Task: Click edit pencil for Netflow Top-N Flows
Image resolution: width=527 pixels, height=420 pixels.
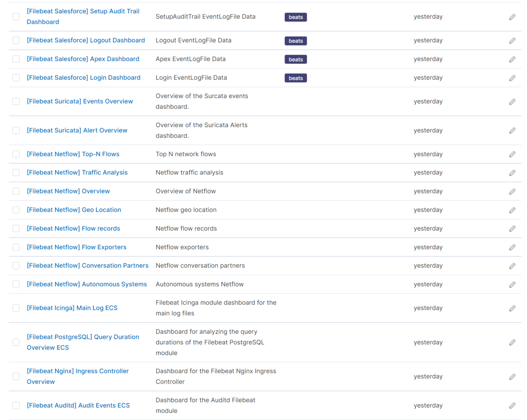Action: tap(512, 154)
